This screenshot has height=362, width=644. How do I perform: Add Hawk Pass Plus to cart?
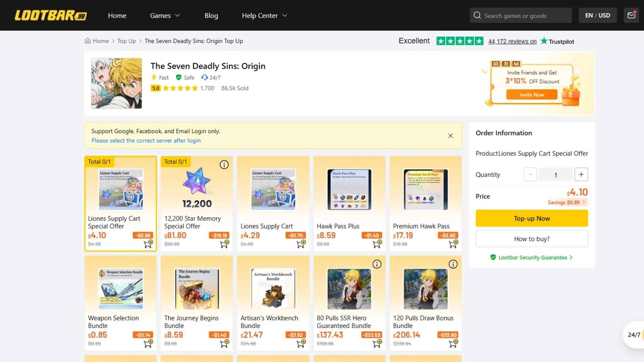coord(377,244)
